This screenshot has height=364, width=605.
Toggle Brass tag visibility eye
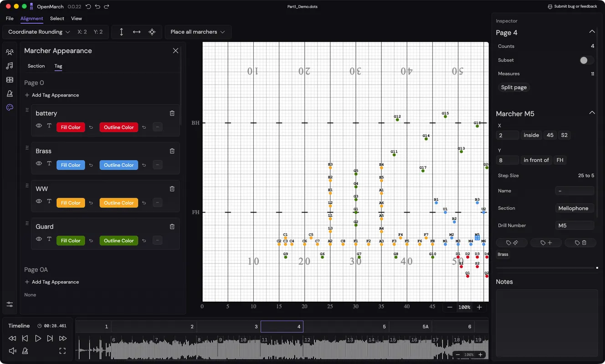point(39,164)
